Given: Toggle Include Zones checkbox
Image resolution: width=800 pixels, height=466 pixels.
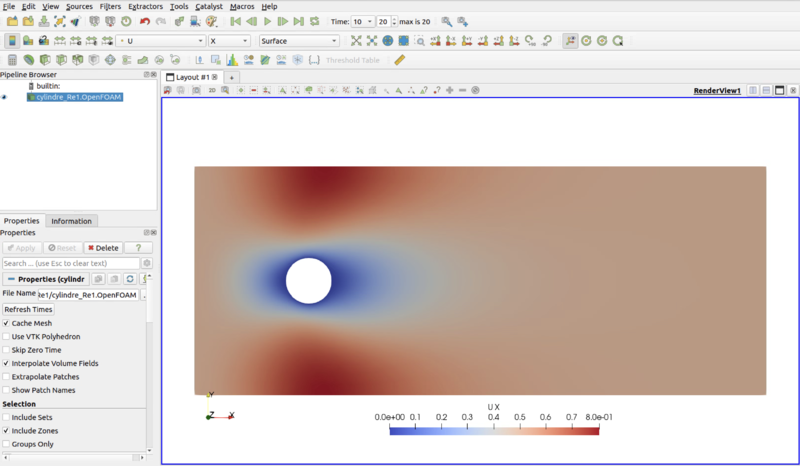Looking at the screenshot, I should coord(6,431).
